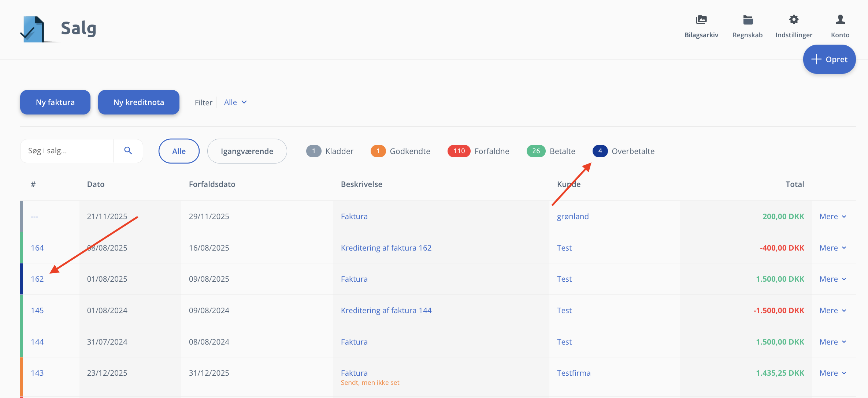Filter by the blue Overbetalte badge
This screenshot has height=398, width=868.
click(x=600, y=151)
